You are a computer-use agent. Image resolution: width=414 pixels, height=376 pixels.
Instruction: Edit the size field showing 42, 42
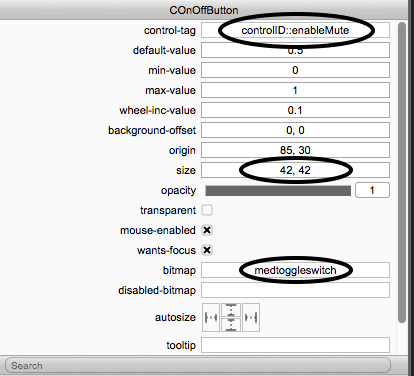click(x=295, y=170)
